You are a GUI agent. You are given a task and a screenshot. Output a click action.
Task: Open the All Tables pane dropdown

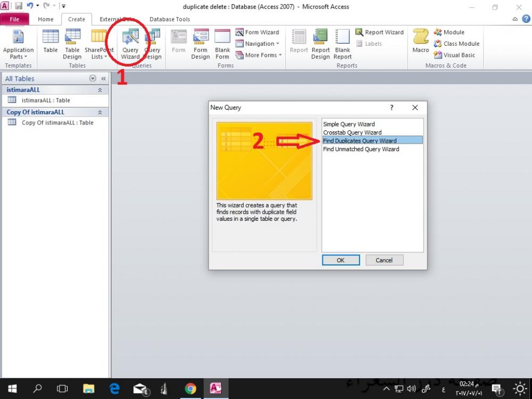tap(93, 78)
